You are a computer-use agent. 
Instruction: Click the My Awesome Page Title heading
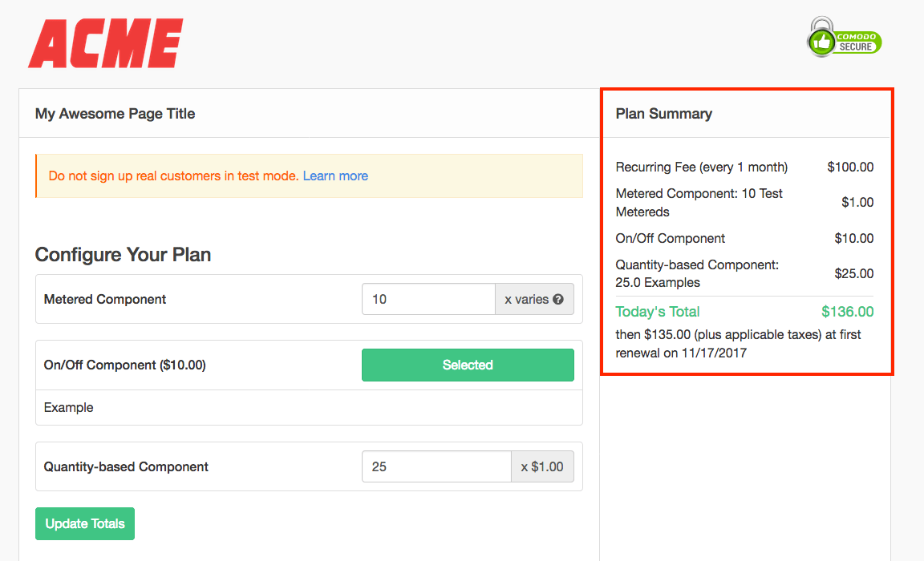[x=115, y=114]
